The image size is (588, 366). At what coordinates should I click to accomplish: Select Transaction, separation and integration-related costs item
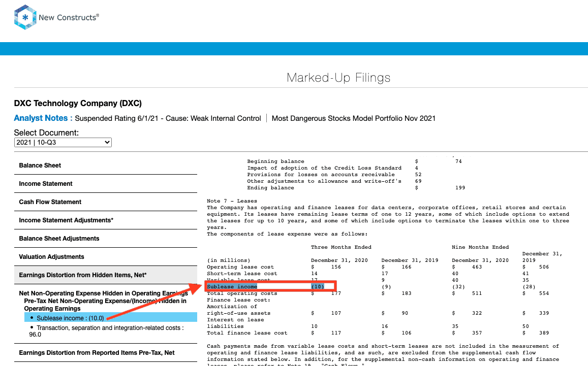(x=106, y=331)
